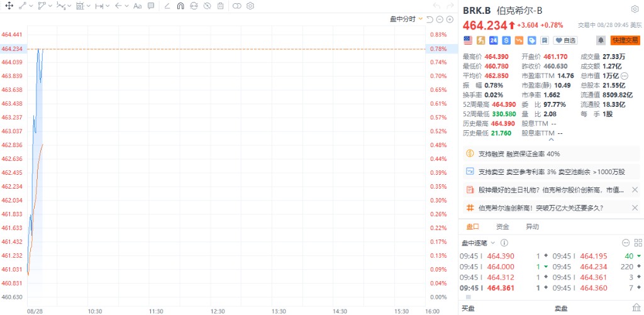Open the 24-hour trading badge icon
Image resolution: width=644 pixels, height=315 pixels.
tap(493, 40)
